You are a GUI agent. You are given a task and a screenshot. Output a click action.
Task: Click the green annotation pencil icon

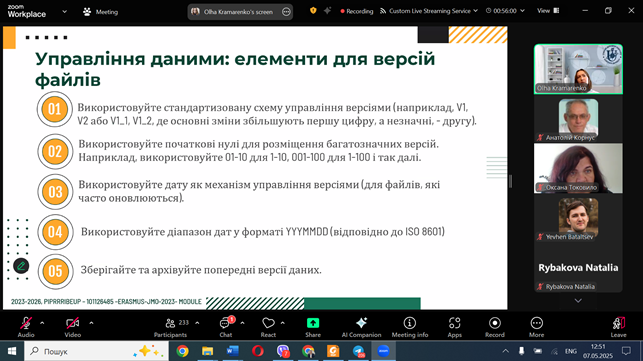[21, 266]
